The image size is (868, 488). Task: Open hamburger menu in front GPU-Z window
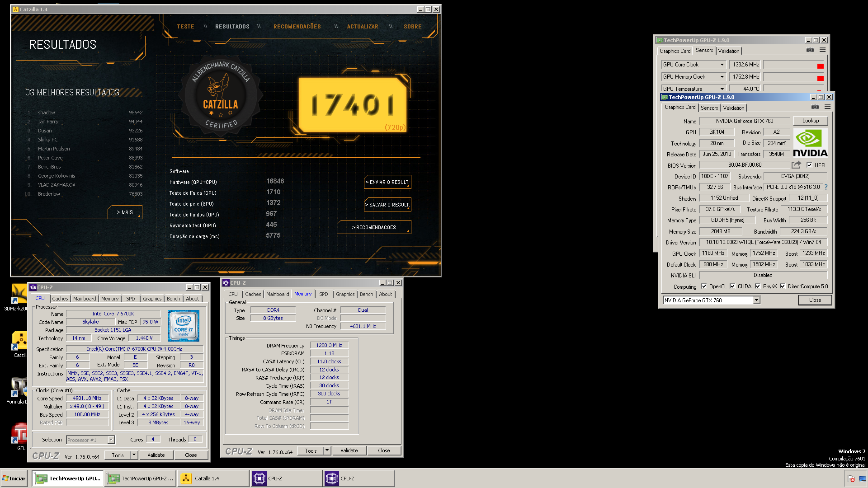[x=827, y=107]
